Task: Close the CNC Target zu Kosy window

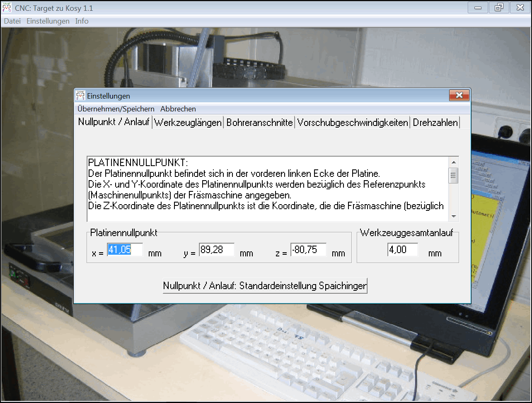Action: point(520,7)
